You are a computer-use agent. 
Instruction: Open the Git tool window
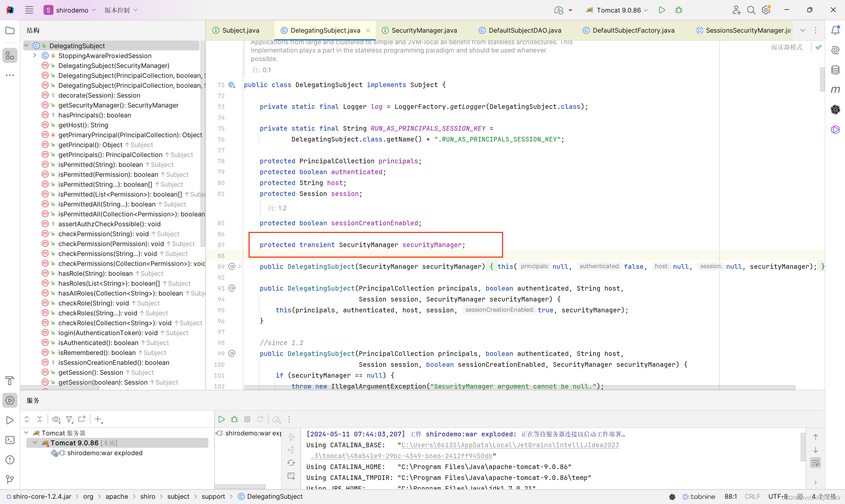pyautogui.click(x=10, y=479)
